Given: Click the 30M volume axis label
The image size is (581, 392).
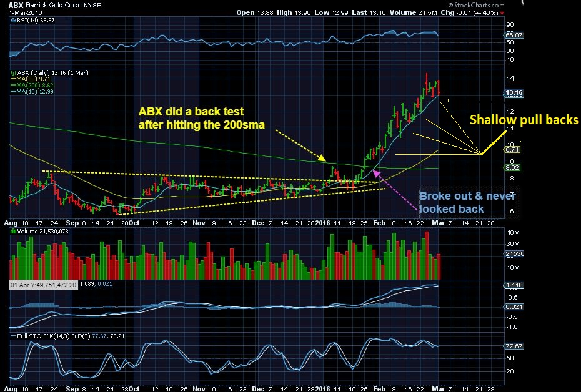Looking at the screenshot, I should tap(513, 244).
